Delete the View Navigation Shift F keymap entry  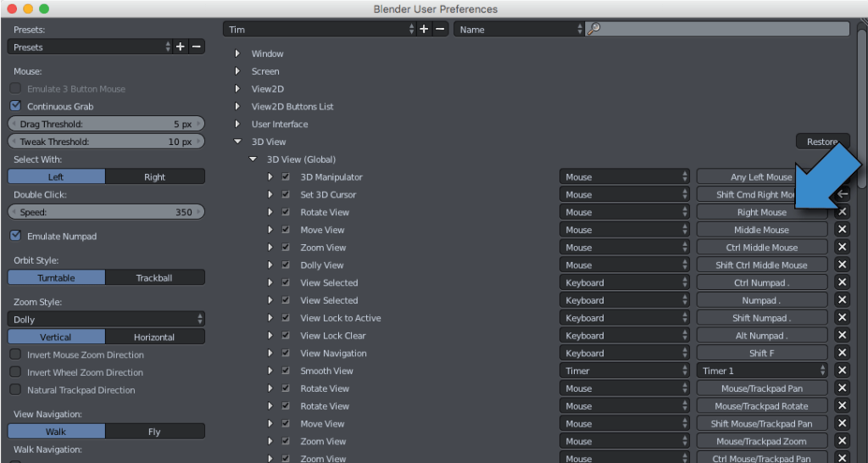[842, 354]
